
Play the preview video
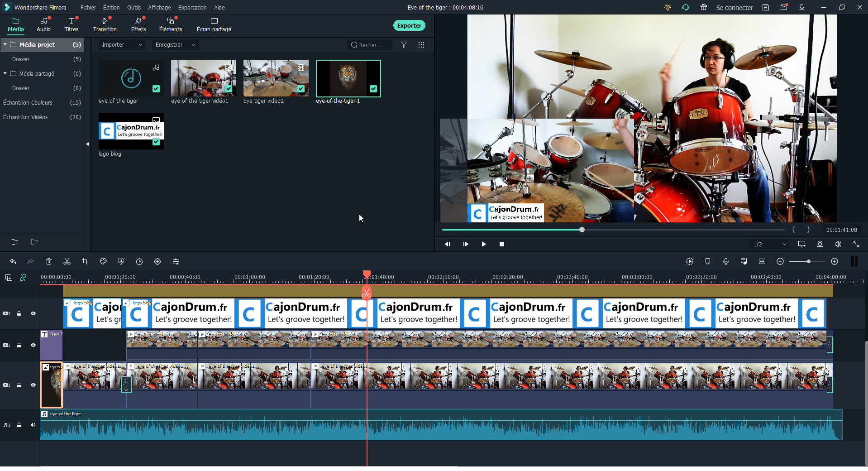point(484,244)
